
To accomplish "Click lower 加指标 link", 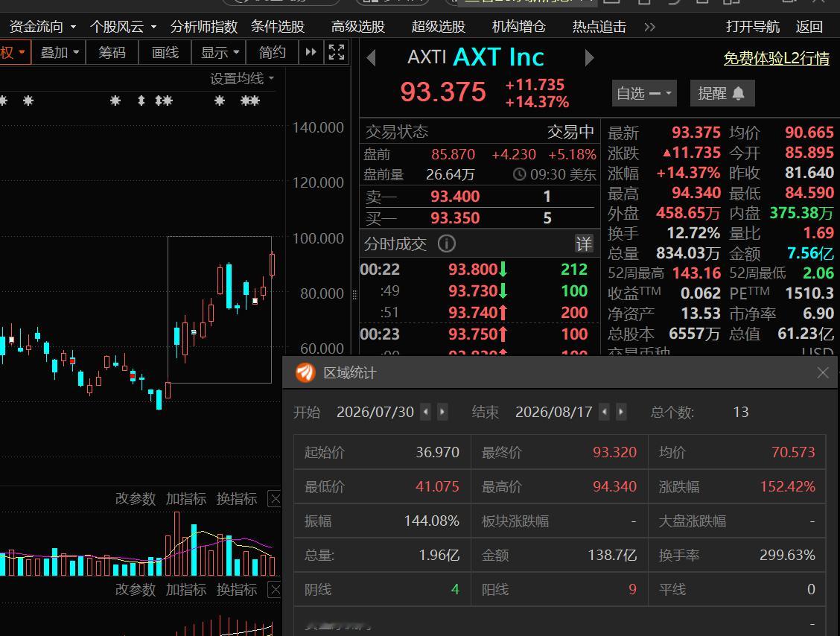I will [x=186, y=589].
